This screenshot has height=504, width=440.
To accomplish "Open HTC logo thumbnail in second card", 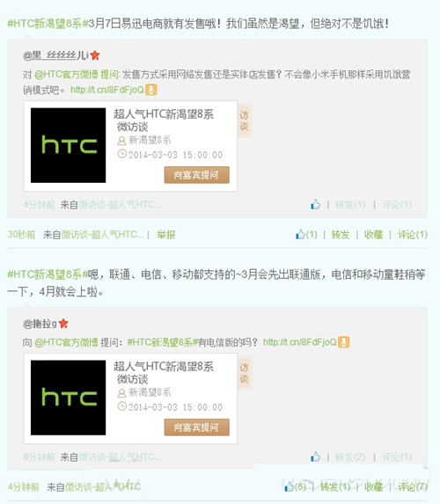I will (x=68, y=398).
